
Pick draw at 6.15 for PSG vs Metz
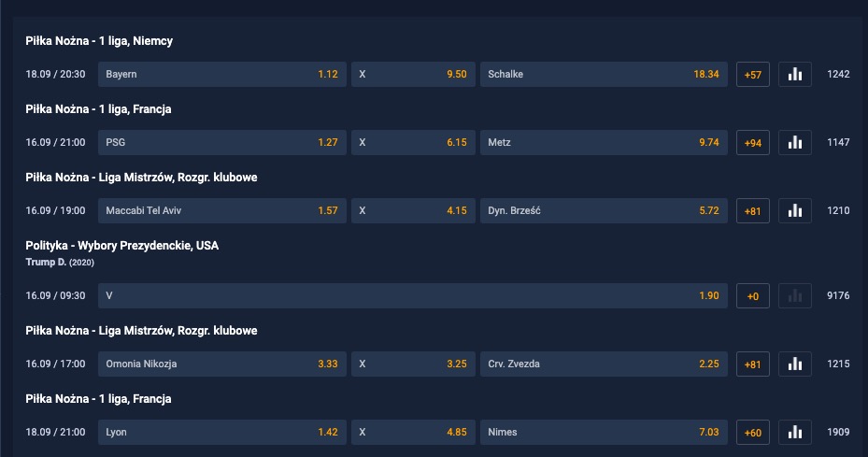pyautogui.click(x=413, y=142)
